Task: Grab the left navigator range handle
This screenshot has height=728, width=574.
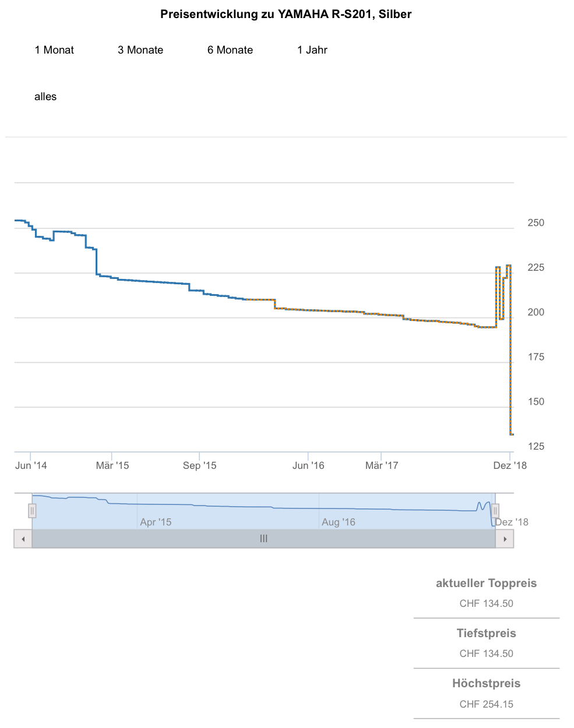Action: 32,511
